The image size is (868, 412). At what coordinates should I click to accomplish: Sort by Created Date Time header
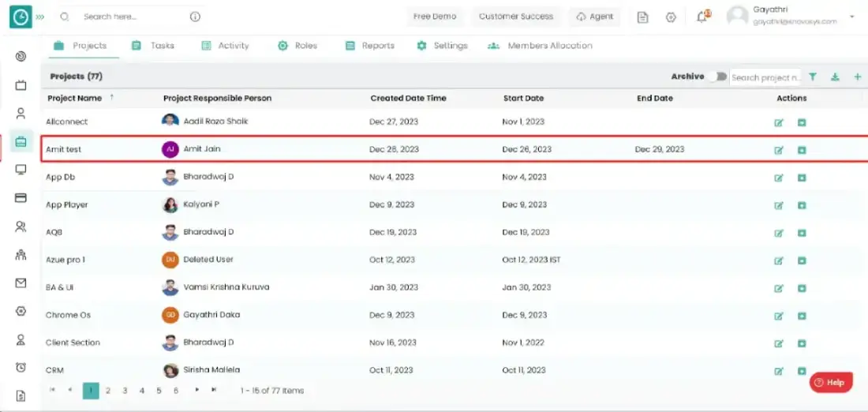click(x=409, y=99)
